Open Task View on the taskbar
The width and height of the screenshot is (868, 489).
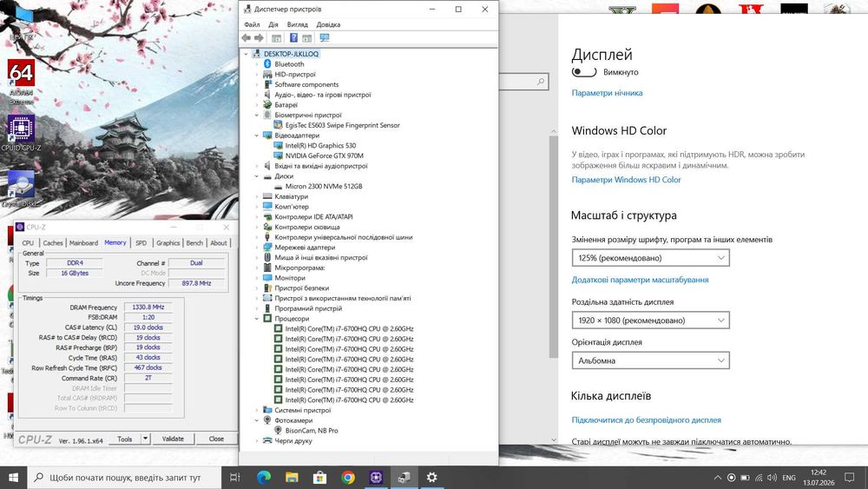234,478
